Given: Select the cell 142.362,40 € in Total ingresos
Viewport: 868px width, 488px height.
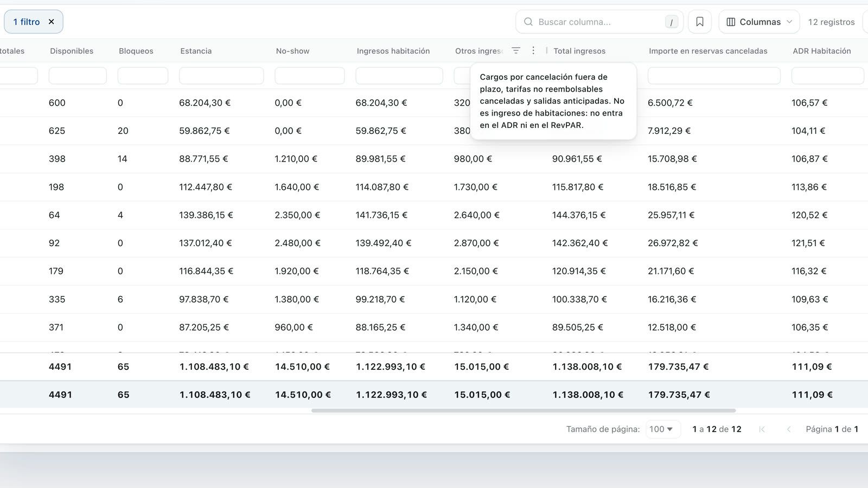Looking at the screenshot, I should pyautogui.click(x=580, y=243).
